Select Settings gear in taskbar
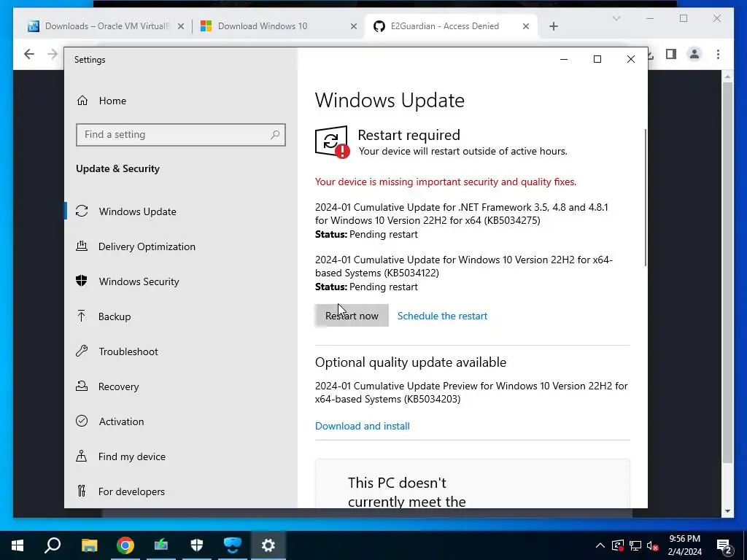 click(x=268, y=545)
